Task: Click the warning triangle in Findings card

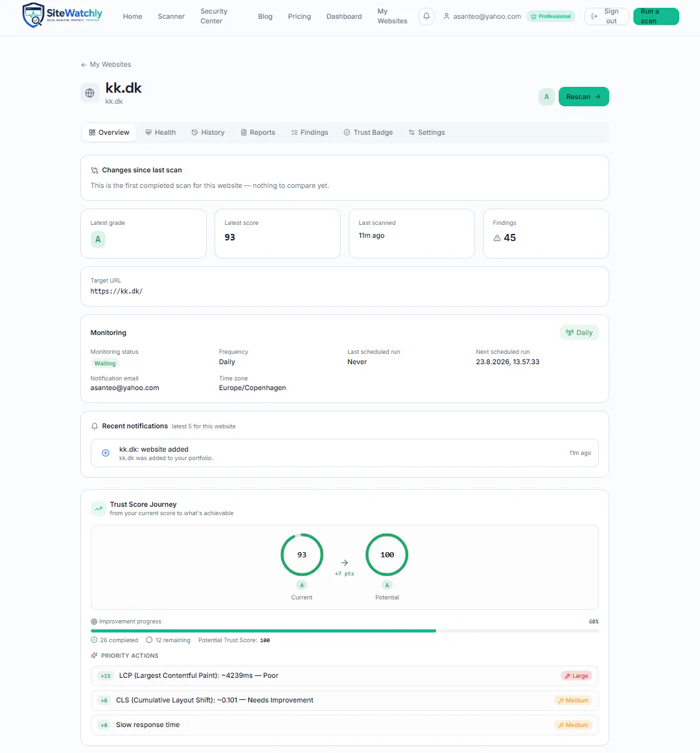Action: [497, 238]
